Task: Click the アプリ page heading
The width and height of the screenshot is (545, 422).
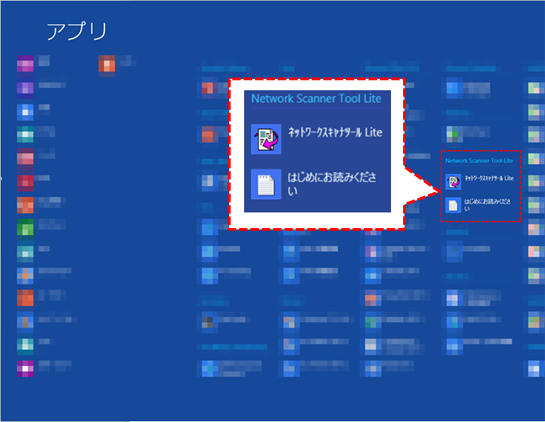Action: pos(77,31)
